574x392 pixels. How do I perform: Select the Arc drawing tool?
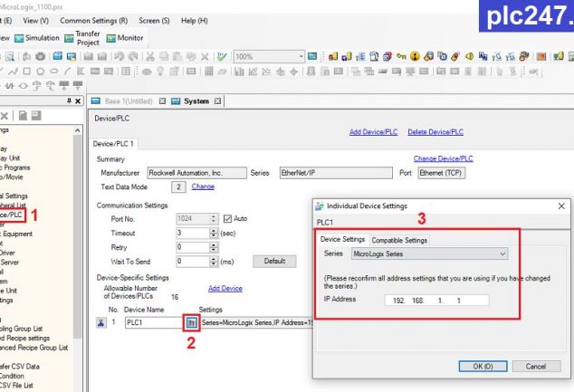(x=67, y=71)
